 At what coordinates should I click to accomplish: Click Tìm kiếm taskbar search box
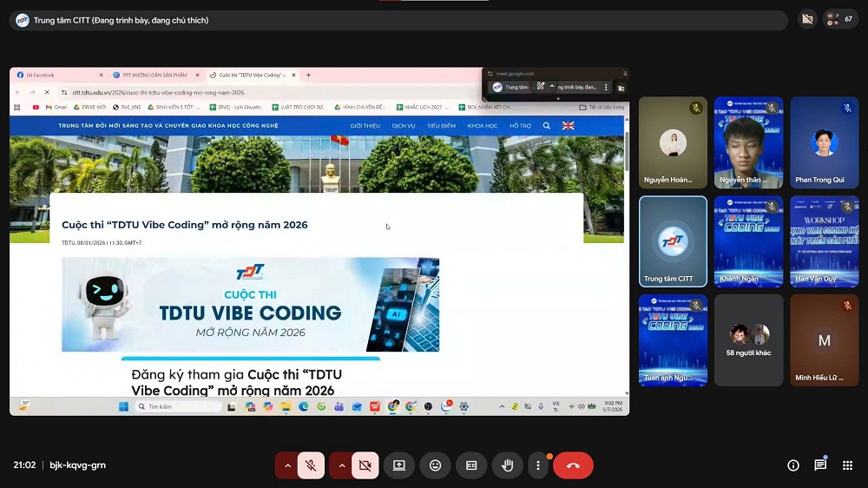click(178, 406)
